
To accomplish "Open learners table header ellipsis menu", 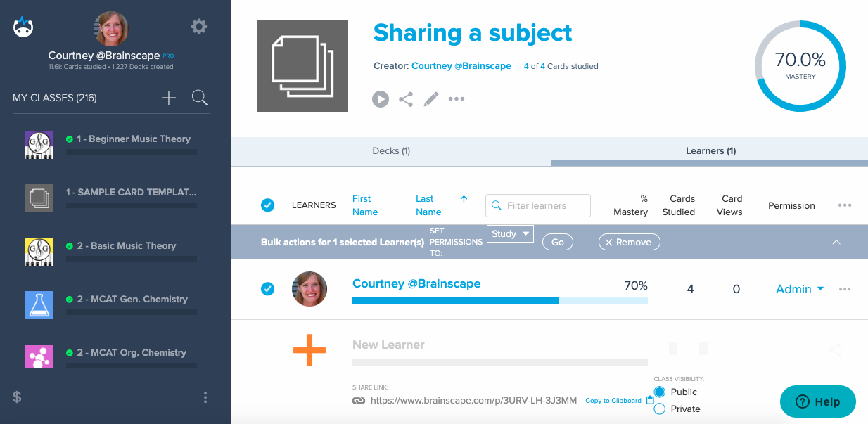I will click(845, 206).
